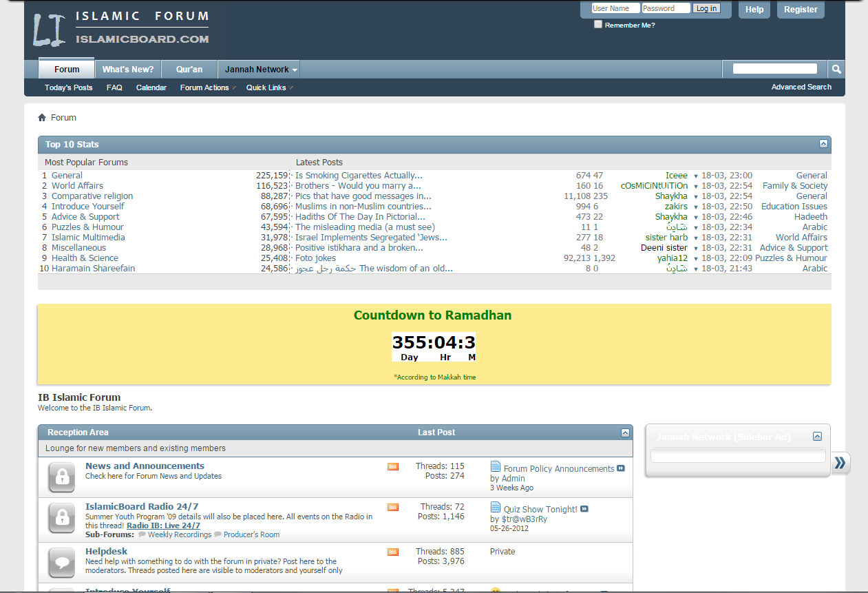868x593 pixels.
Task: Click the Password input field
Action: click(x=666, y=8)
